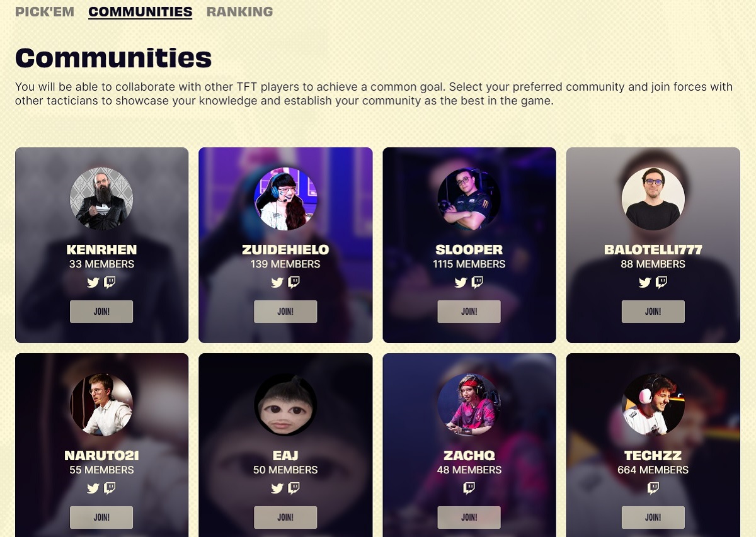Join the EAJ community
The height and width of the screenshot is (537, 756).
[x=285, y=517]
